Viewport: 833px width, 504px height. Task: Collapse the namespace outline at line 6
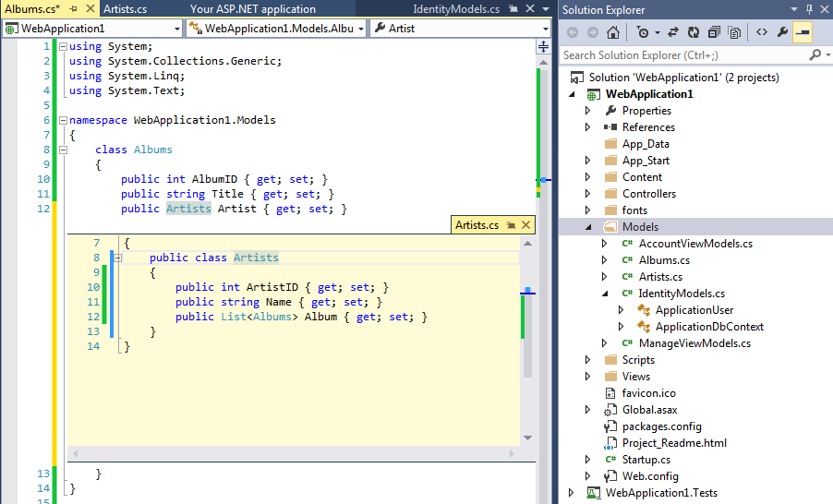click(x=63, y=120)
